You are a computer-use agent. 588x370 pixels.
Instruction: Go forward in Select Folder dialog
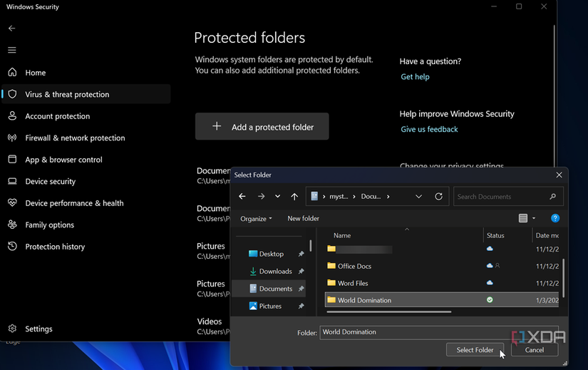[x=262, y=196]
